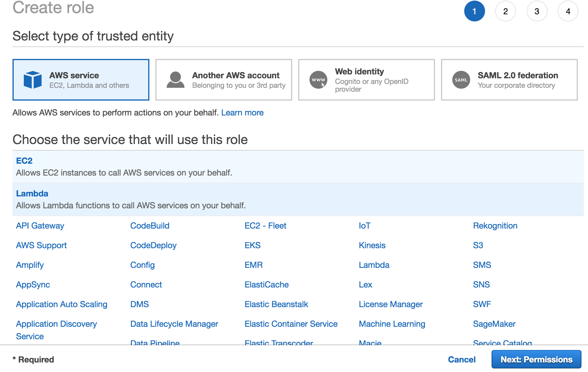This screenshot has width=588, height=372.
Task: Pick CodeDeploy service link
Action: click(153, 245)
